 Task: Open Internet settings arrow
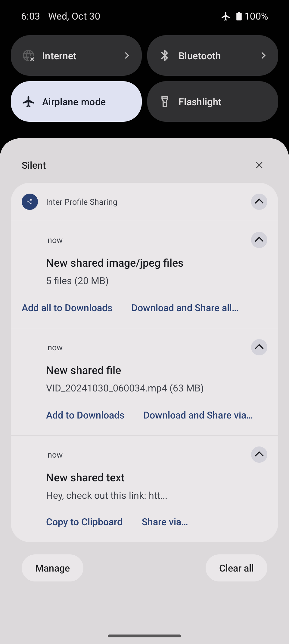point(127,56)
